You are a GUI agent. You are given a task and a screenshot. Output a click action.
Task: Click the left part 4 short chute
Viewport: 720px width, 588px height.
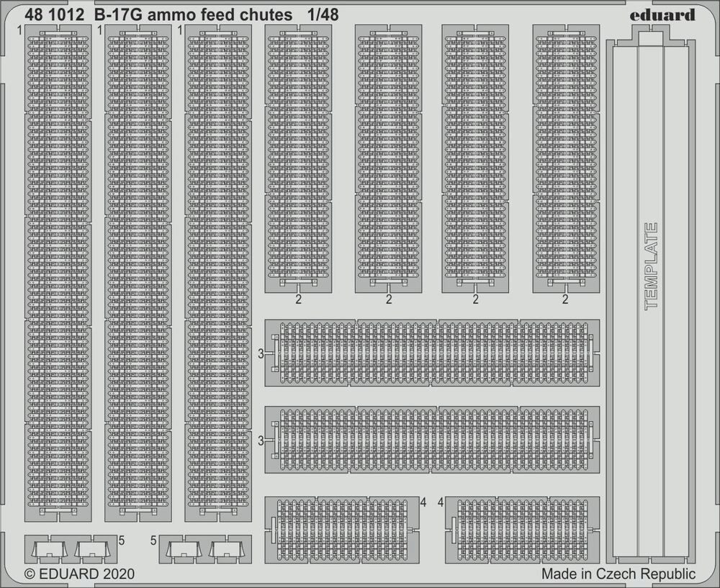(341, 530)
